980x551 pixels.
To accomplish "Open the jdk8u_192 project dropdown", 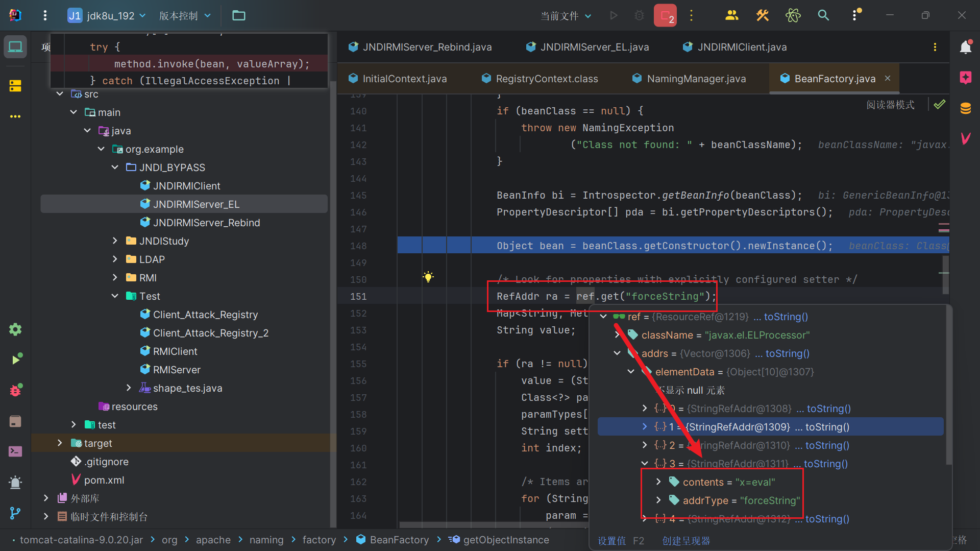I will [107, 15].
